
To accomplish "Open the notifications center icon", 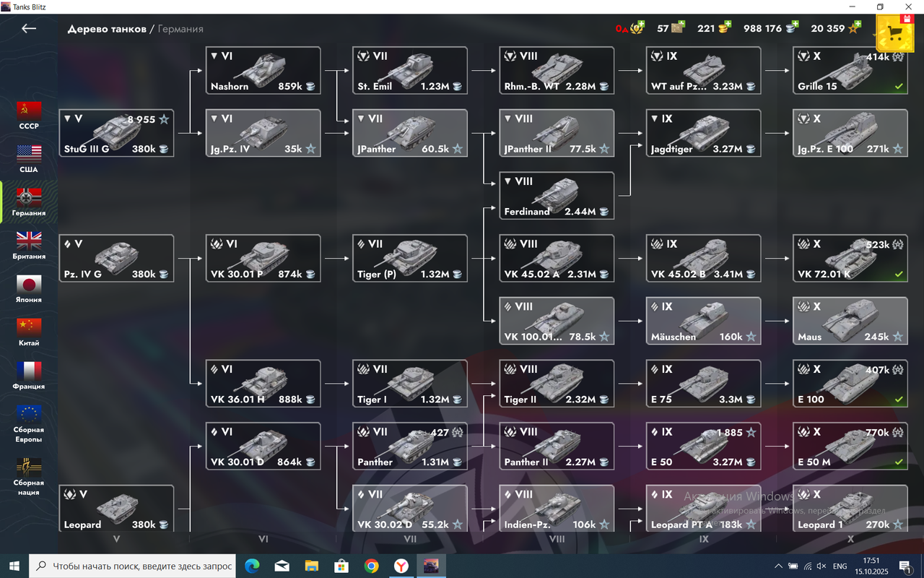I will [905, 566].
